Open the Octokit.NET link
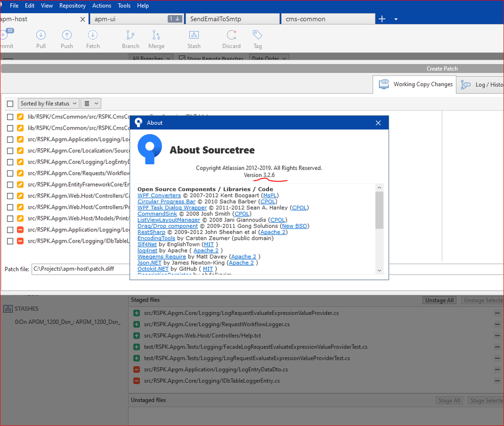Screen dimensions: 504x426 coord(153,269)
